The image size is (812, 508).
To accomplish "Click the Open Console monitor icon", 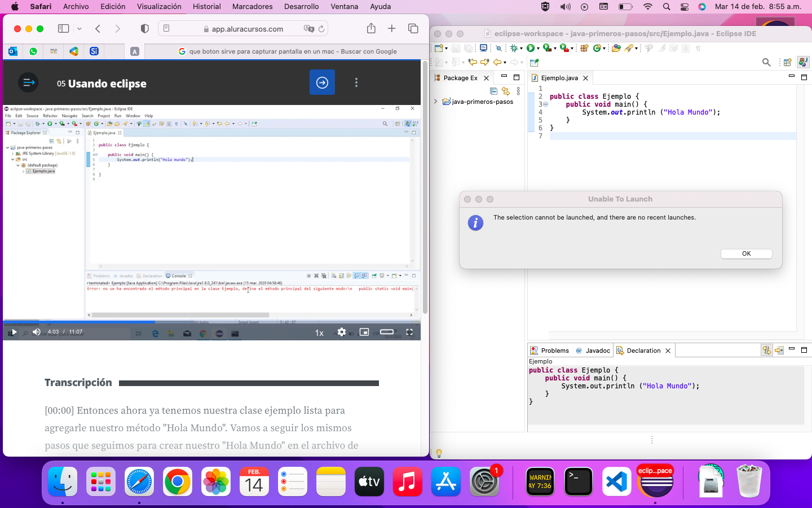I will click(483, 48).
